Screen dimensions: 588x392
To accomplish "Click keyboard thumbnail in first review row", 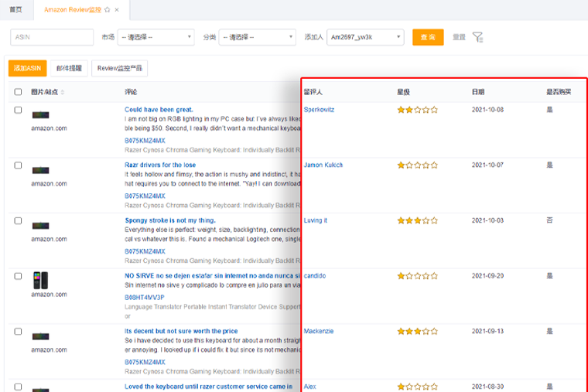I will point(41,114).
